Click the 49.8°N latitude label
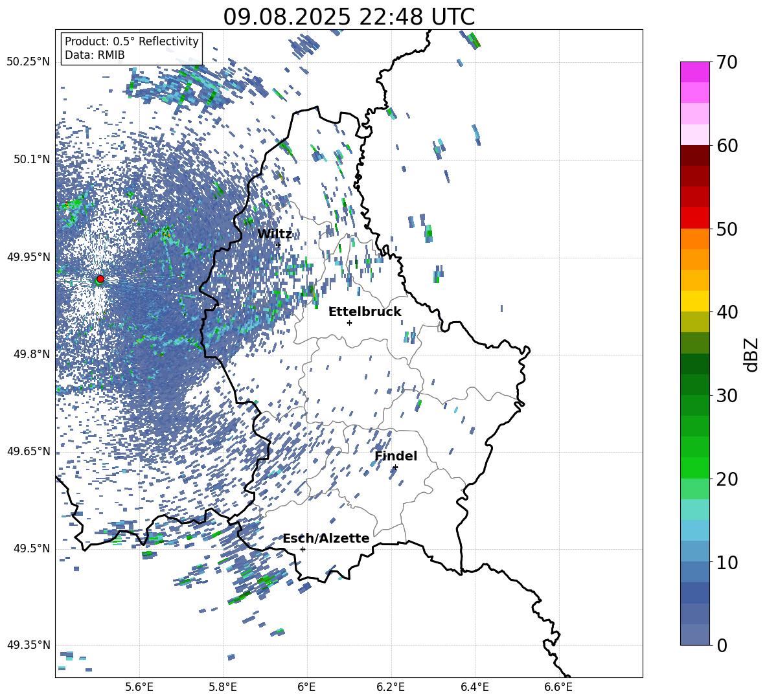This screenshot has height=700, width=767. pyautogui.click(x=32, y=354)
